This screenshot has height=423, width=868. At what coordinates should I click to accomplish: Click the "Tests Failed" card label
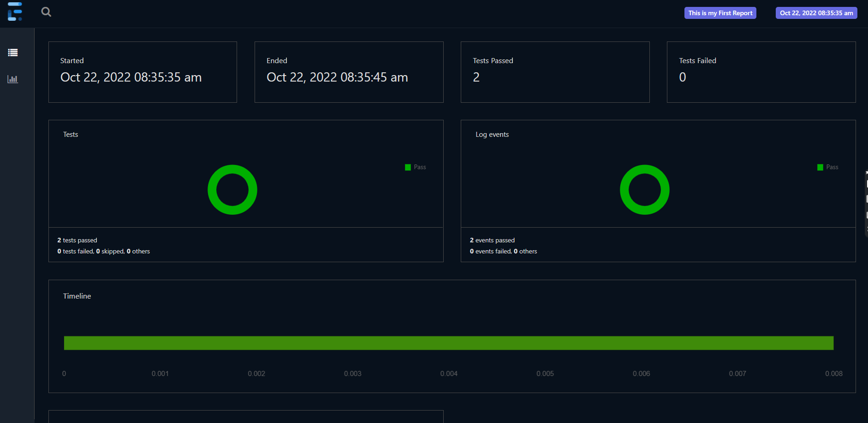tap(698, 60)
